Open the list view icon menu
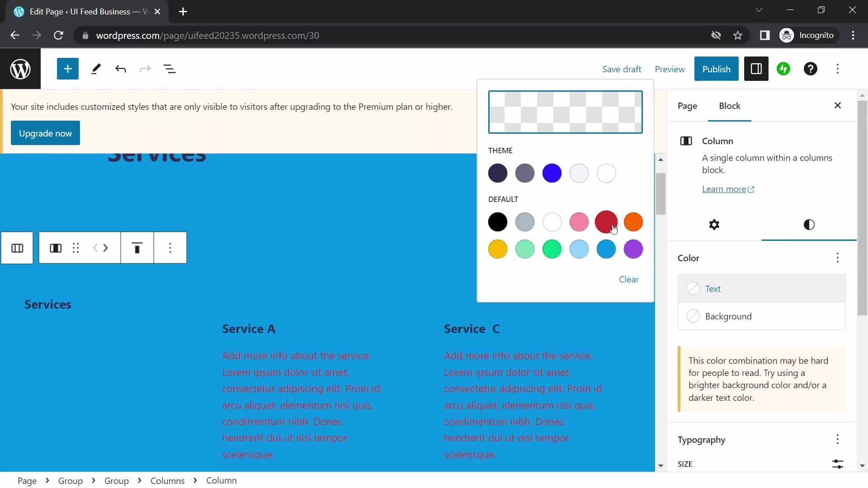This screenshot has height=488, width=868. point(170,69)
